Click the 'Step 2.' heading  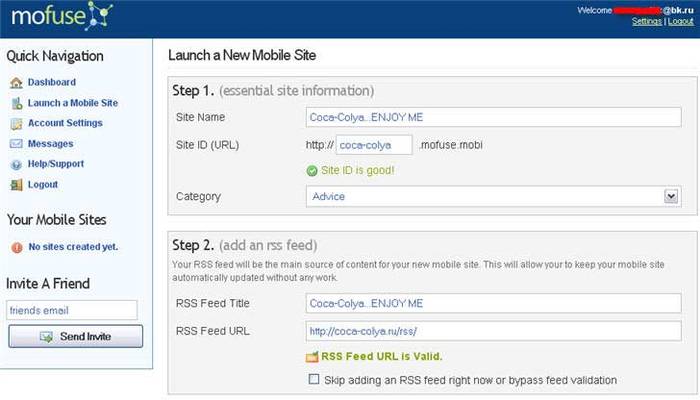tap(193, 245)
